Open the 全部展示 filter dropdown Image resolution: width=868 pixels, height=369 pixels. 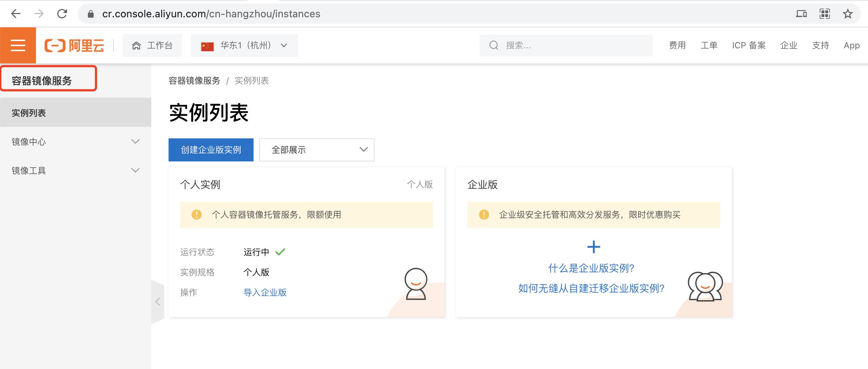pos(317,150)
